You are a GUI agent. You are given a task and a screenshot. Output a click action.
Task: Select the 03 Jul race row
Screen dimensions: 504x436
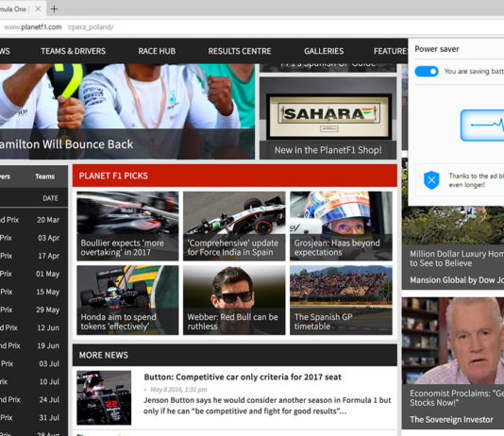(x=34, y=363)
